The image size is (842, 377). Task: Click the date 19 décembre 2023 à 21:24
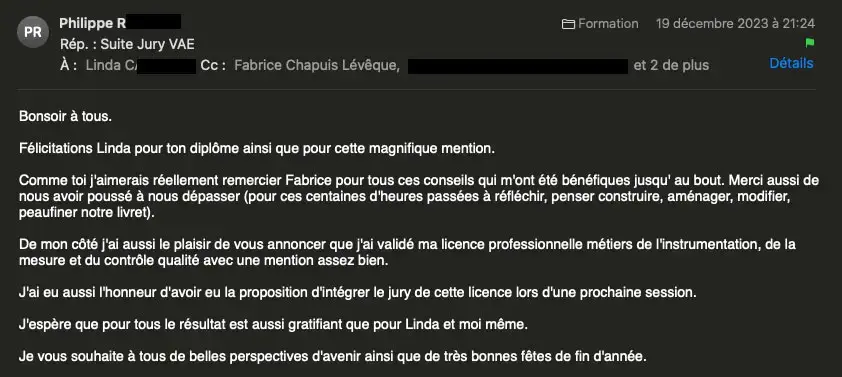tap(735, 24)
